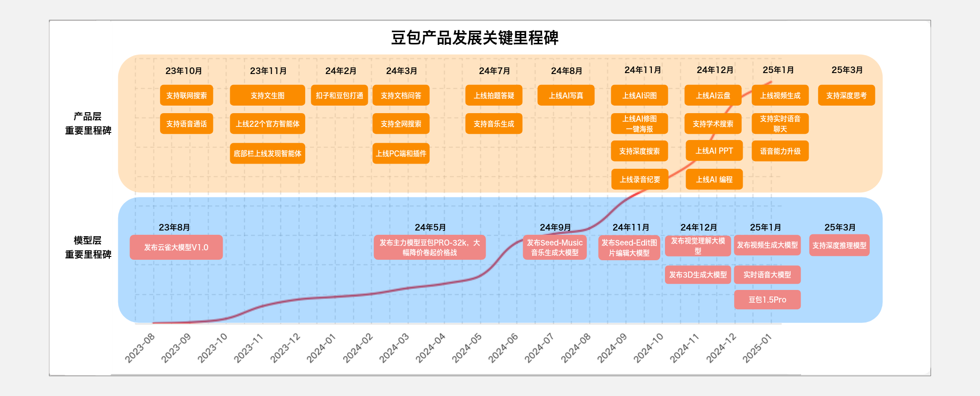Select the 上线视频生成 box
This screenshot has width=980, height=396.
(780, 95)
